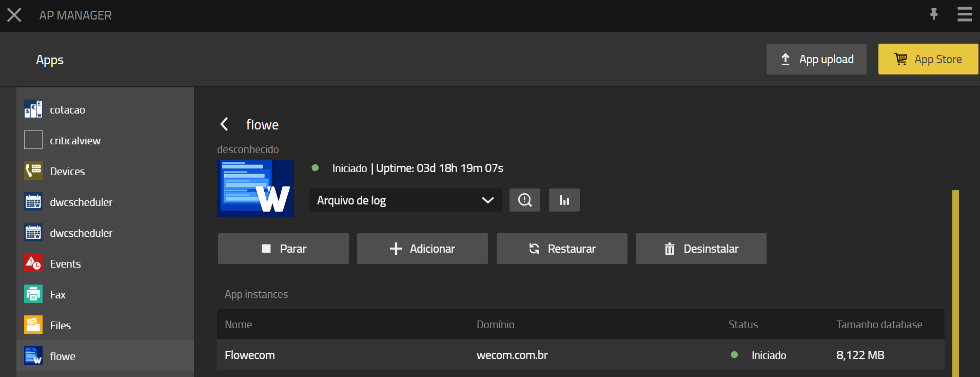Open the Events app in sidebar
Image resolution: width=980 pixels, height=377 pixels.
coord(65,264)
